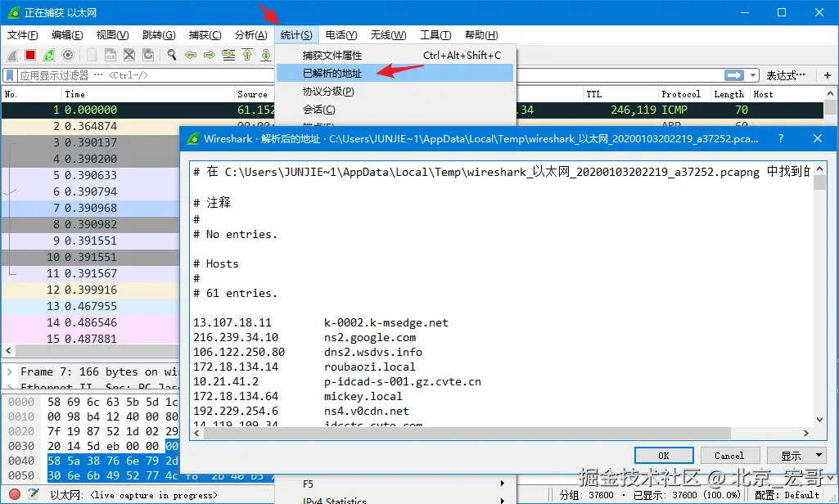
Task: Click the help question mark in dialog
Action: point(781,138)
